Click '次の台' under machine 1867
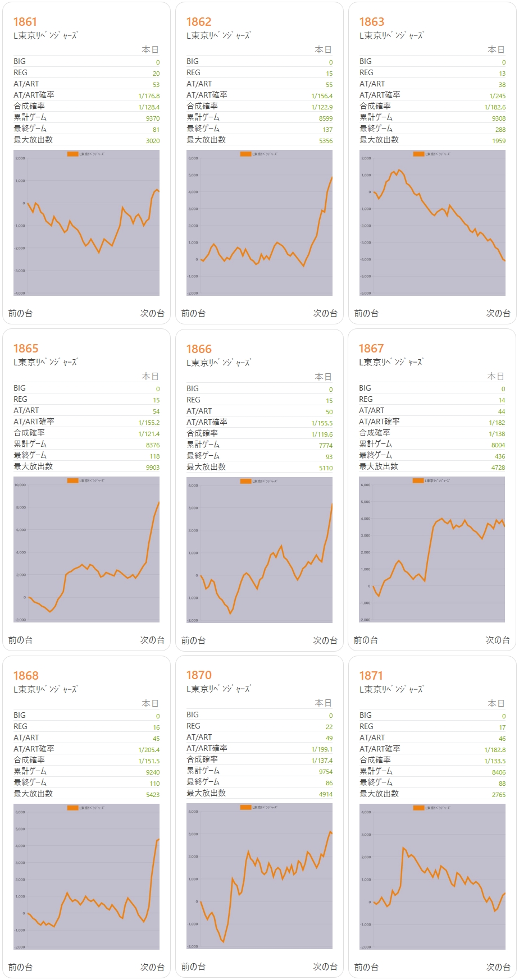The height and width of the screenshot is (980, 519). pyautogui.click(x=498, y=640)
